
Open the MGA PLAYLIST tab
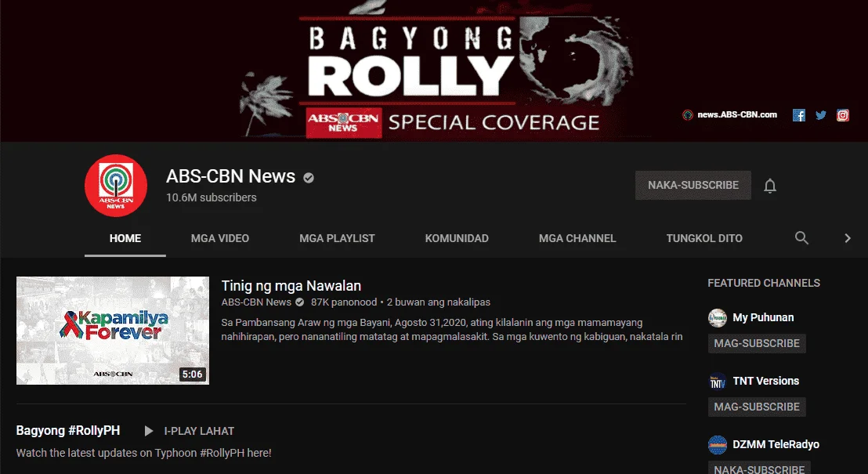pyautogui.click(x=337, y=239)
